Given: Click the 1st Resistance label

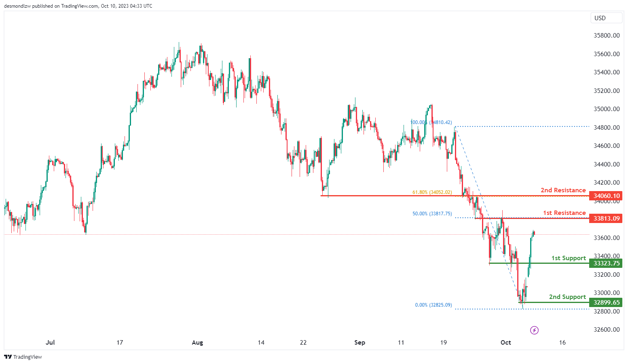Looking at the screenshot, I should [x=564, y=213].
